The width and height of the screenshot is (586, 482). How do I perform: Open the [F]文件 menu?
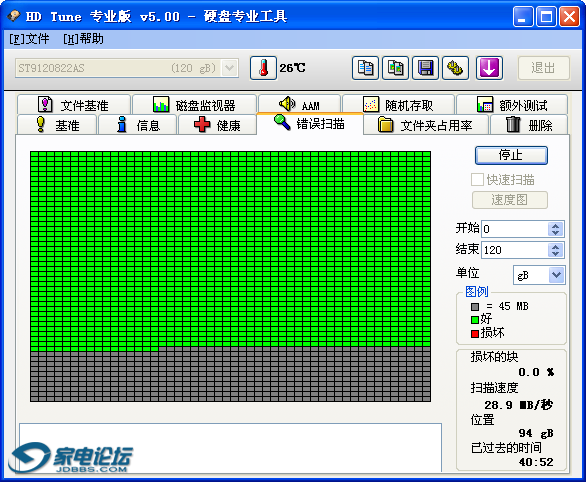[29, 39]
